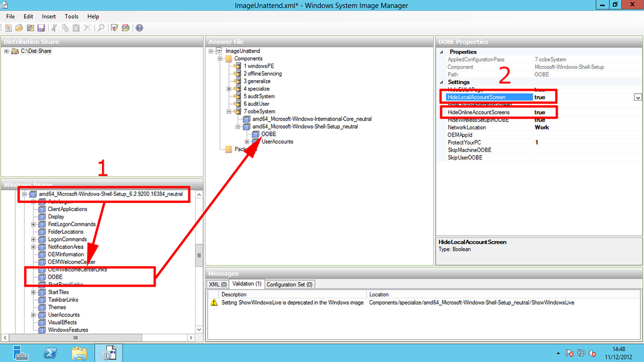The width and height of the screenshot is (644, 362).
Task: Select Display in Windows Image
Action: [56, 217]
